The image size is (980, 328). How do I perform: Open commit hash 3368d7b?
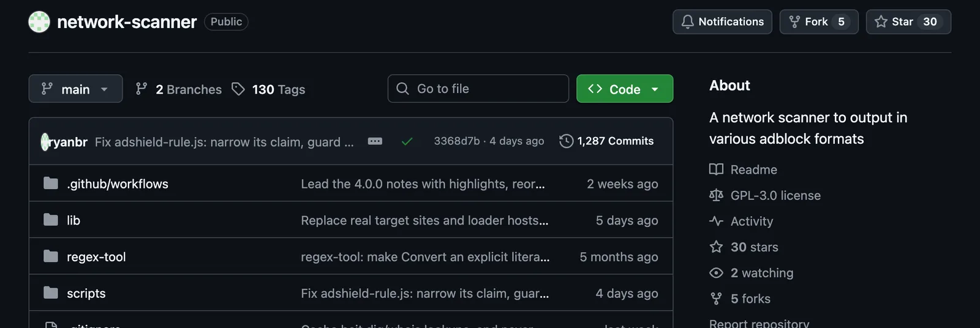click(x=457, y=141)
